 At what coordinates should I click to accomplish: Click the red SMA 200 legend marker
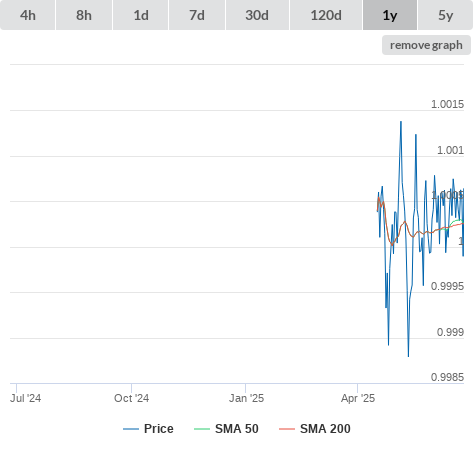tap(287, 429)
